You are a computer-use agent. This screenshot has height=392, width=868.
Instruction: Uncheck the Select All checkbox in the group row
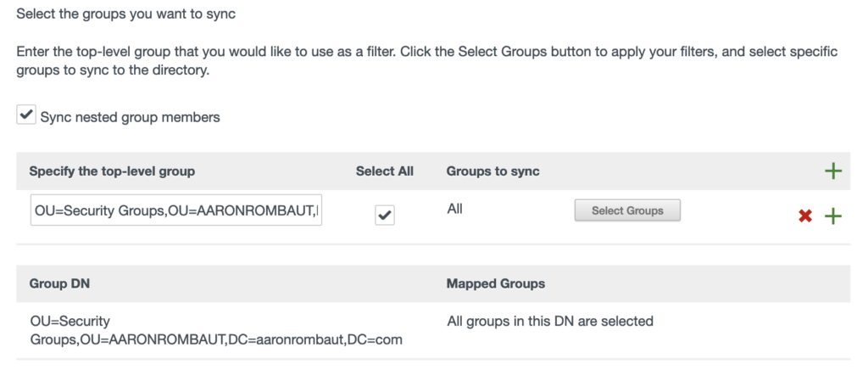[x=385, y=216]
